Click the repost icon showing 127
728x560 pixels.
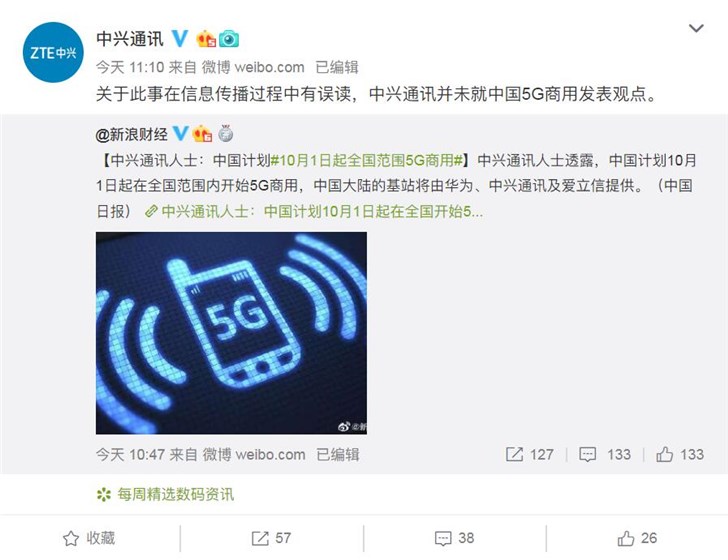click(514, 454)
